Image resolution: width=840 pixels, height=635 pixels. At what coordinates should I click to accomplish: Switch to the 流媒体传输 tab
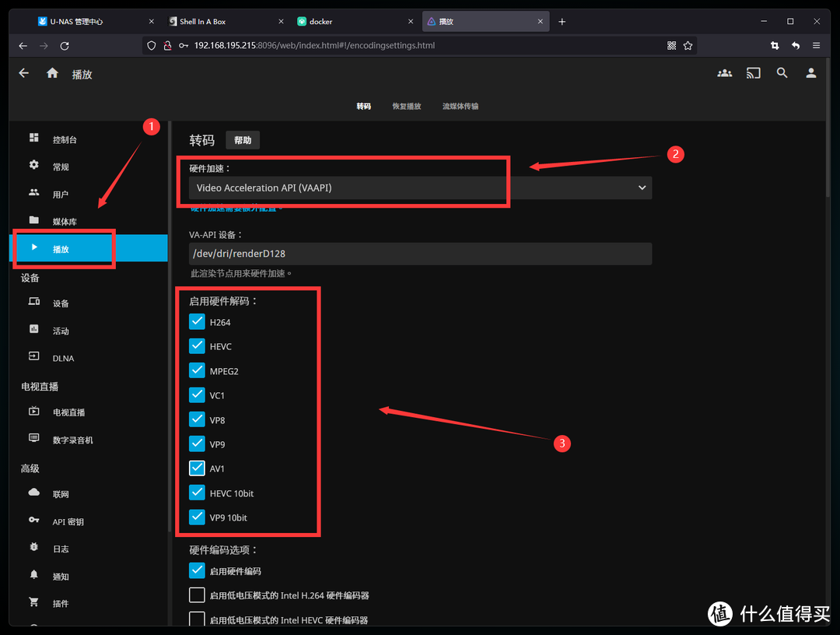460,106
